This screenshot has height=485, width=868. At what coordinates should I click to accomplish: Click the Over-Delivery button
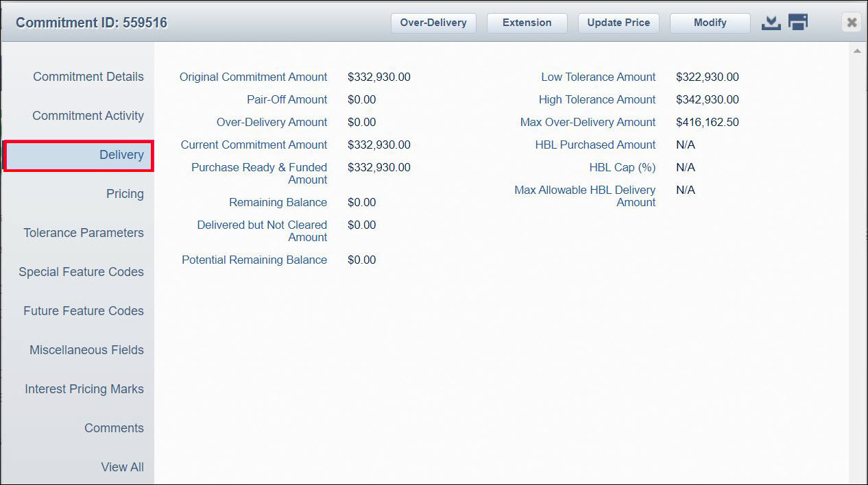point(433,23)
